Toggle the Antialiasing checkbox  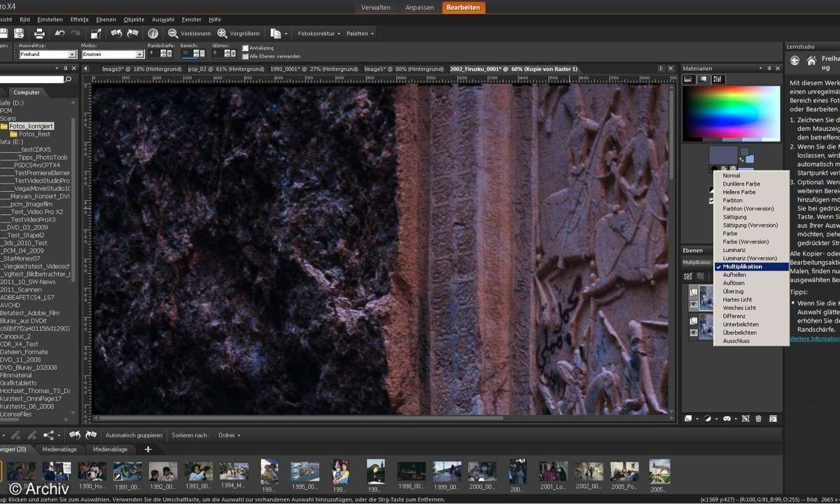click(245, 48)
